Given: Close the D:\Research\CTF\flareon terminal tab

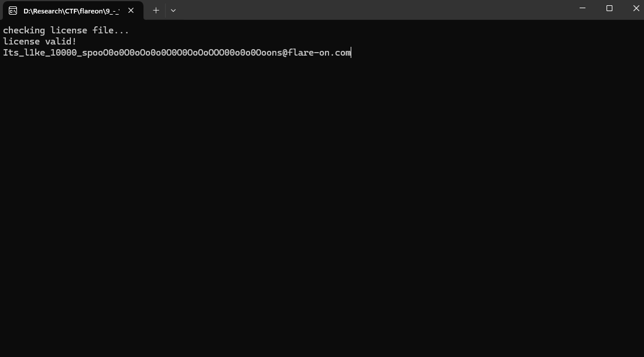Looking at the screenshot, I should pyautogui.click(x=131, y=11).
